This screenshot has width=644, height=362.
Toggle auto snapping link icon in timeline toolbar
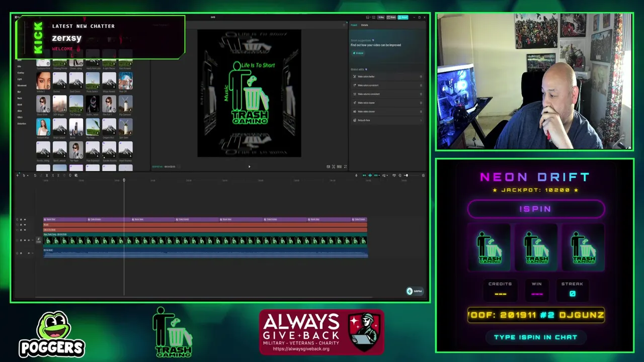[x=370, y=175]
